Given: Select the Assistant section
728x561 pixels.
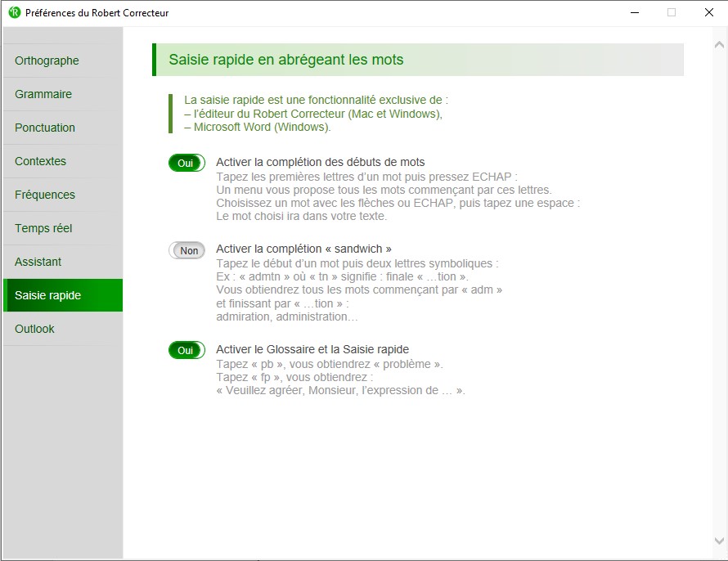Looking at the screenshot, I should (x=63, y=262).
